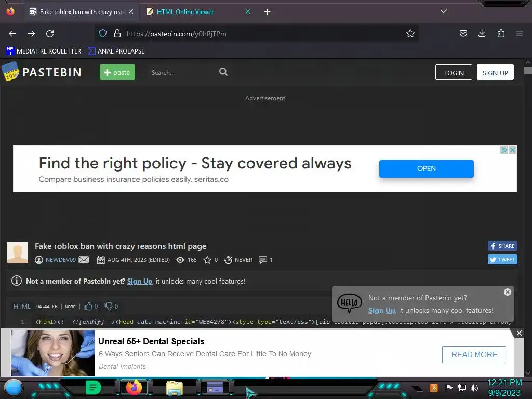Click the LOGIN button
The height and width of the screenshot is (399, 532).
[x=454, y=73]
